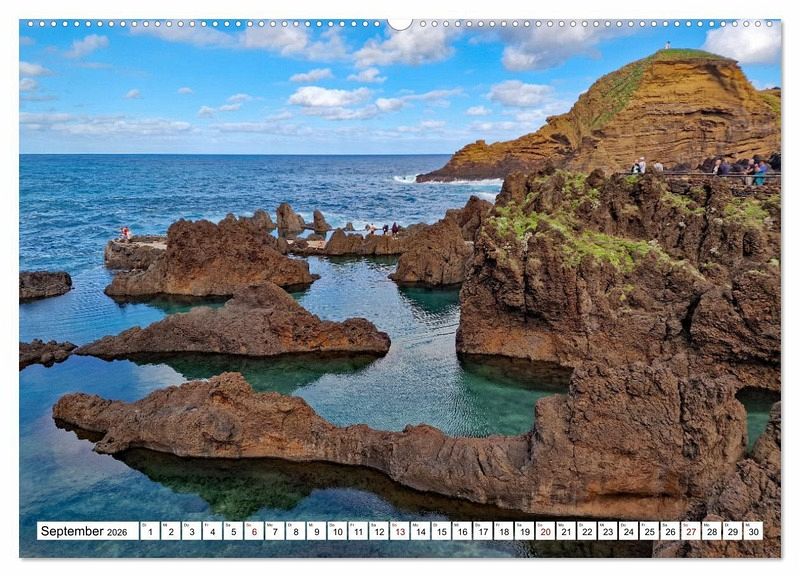This screenshot has height=577, width=800.
Task: Pick day 25 in the calendar strip
Action: (x=649, y=531)
